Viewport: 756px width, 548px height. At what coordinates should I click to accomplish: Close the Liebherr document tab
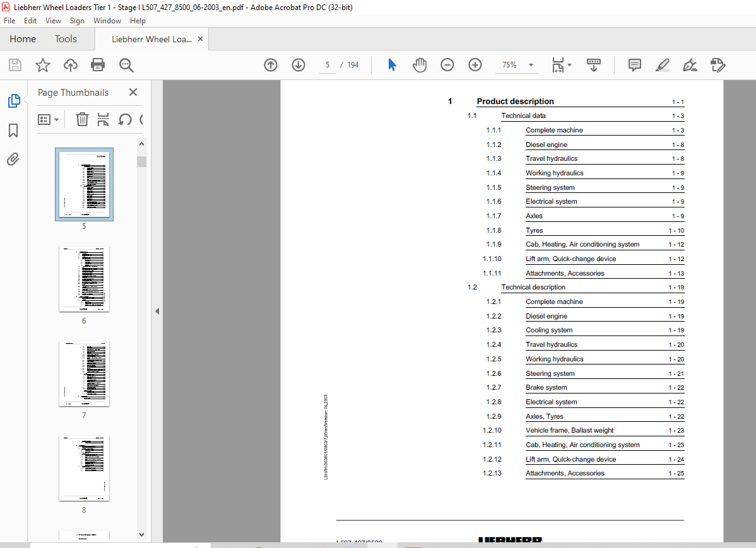pyautogui.click(x=200, y=39)
